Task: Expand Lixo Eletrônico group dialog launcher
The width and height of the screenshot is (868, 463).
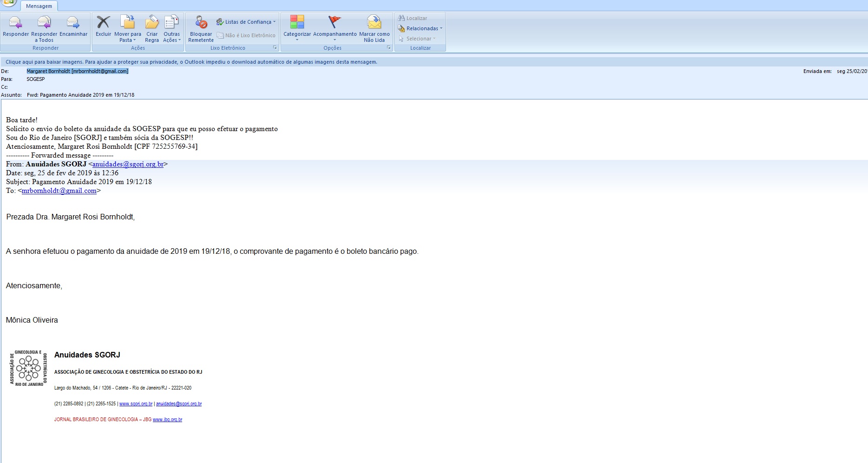Action: [275, 48]
